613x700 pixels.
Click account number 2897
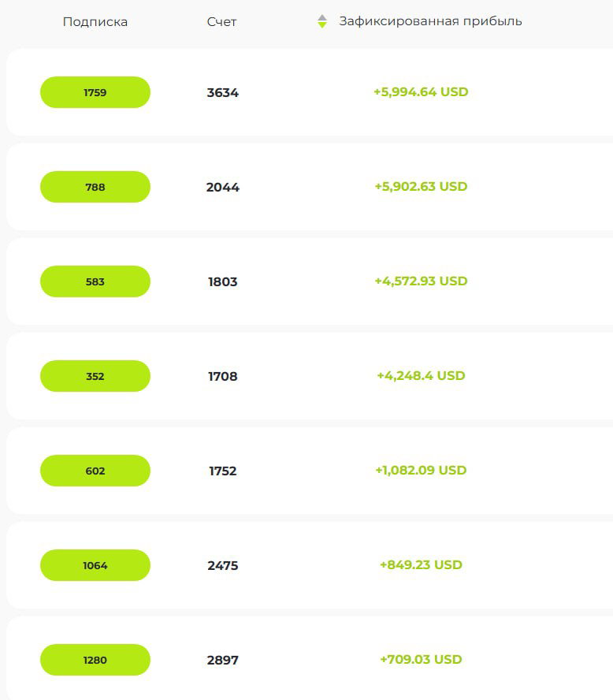(223, 660)
